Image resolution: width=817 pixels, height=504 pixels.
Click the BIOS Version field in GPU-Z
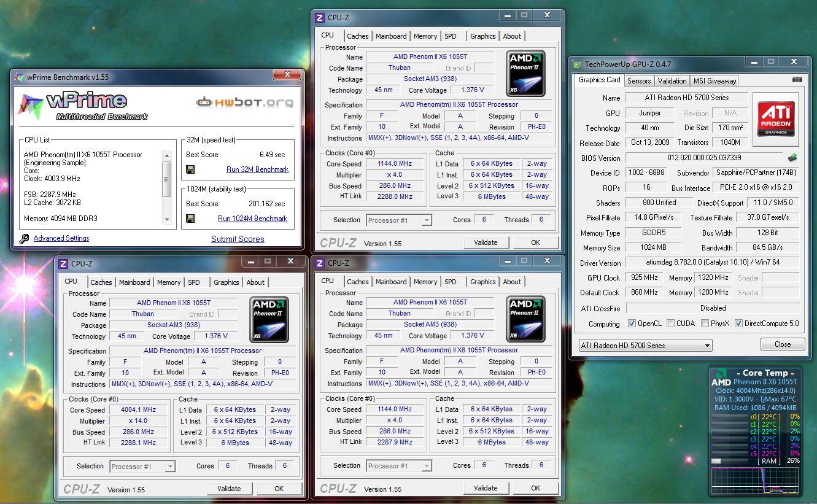704,158
